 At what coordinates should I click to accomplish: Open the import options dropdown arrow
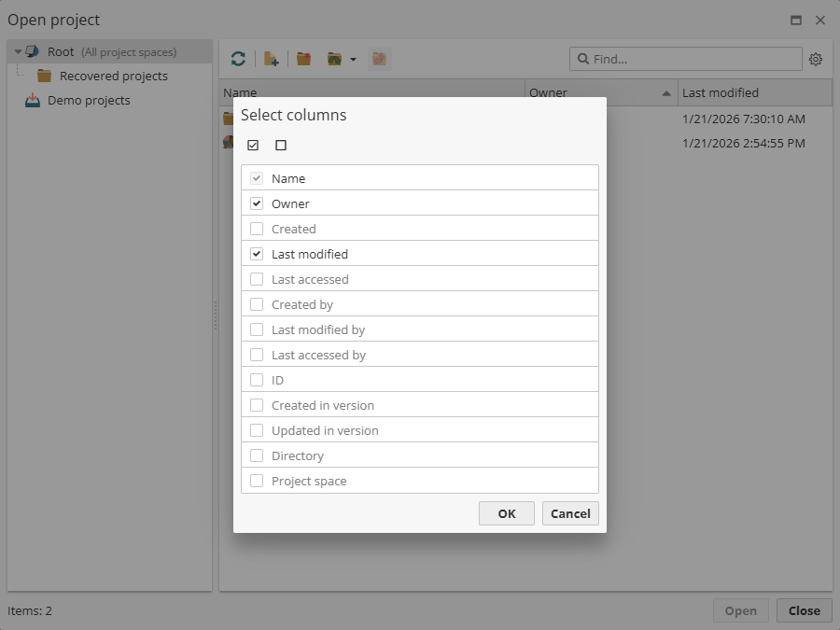coord(353,59)
